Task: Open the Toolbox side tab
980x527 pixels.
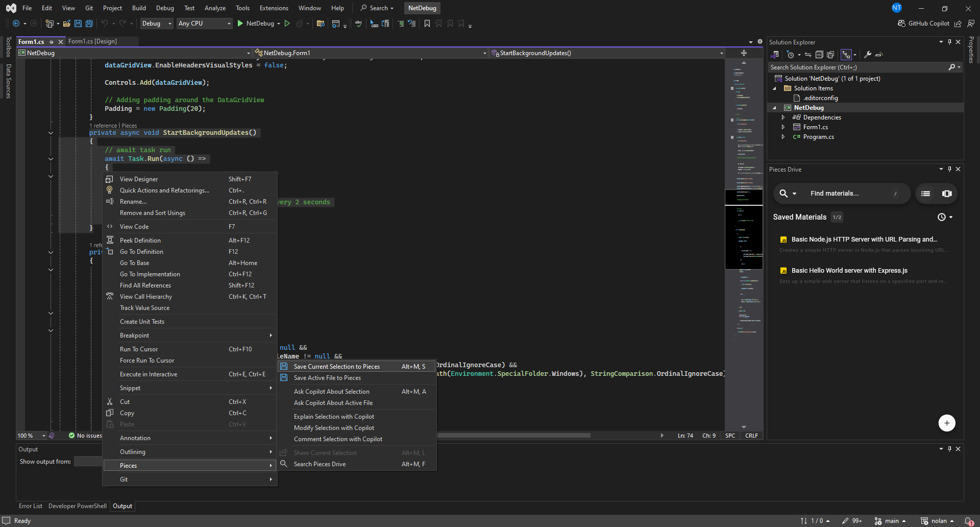Action: tap(8, 46)
